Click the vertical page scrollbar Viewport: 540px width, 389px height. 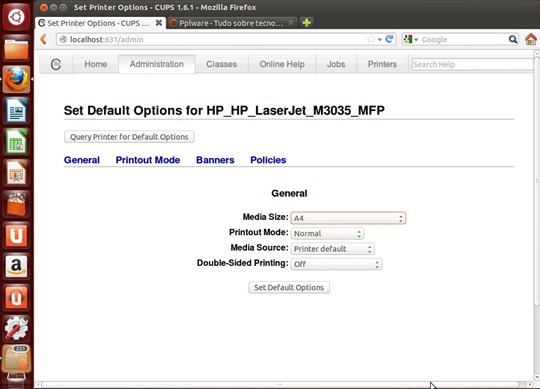[537, 181]
